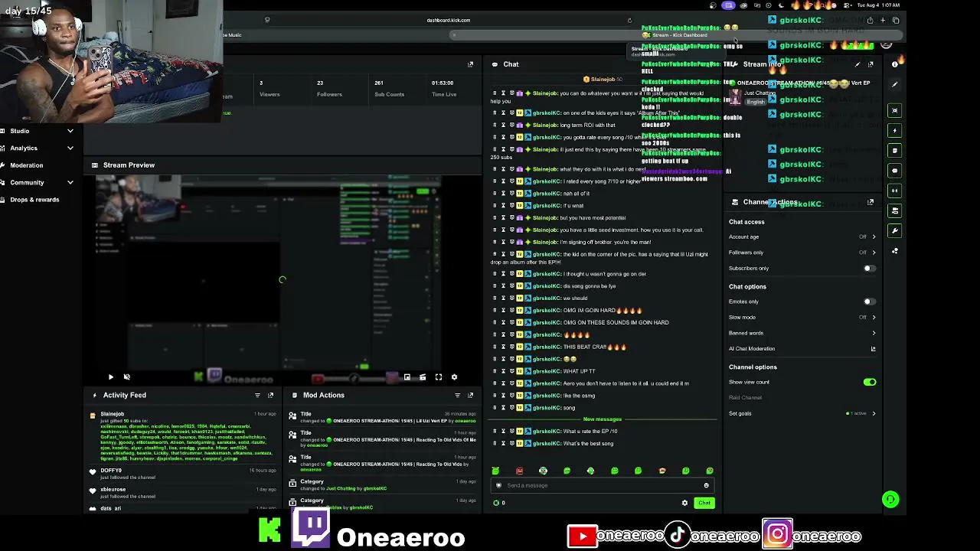Jump to New messages divider in chat
The height and width of the screenshot is (551, 980).
603,419
